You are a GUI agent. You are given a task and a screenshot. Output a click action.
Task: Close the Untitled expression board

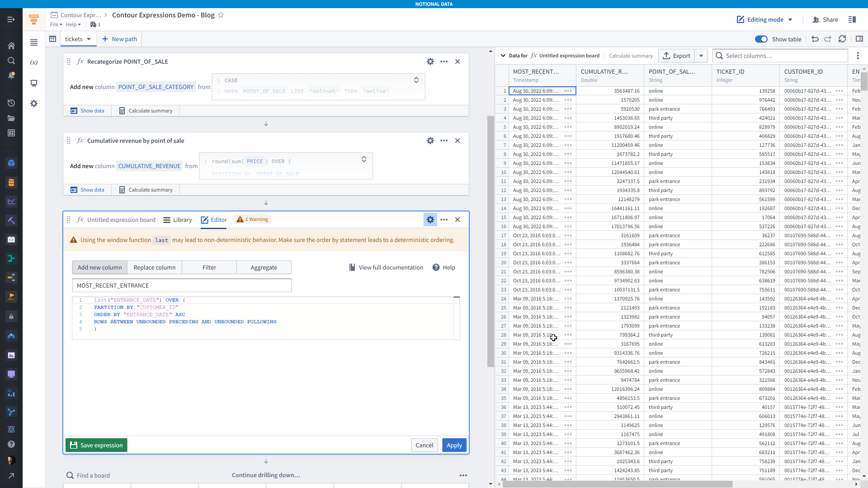pos(458,220)
